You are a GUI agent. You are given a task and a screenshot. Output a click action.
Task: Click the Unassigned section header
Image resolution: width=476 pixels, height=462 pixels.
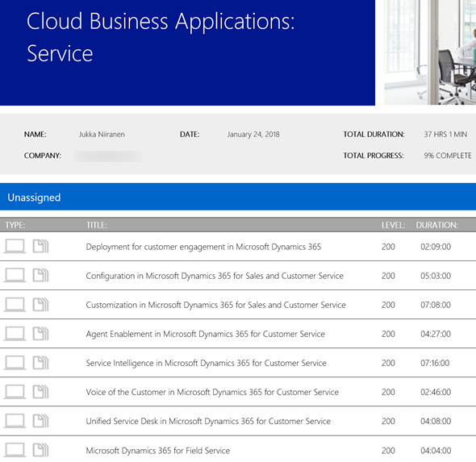pos(238,197)
